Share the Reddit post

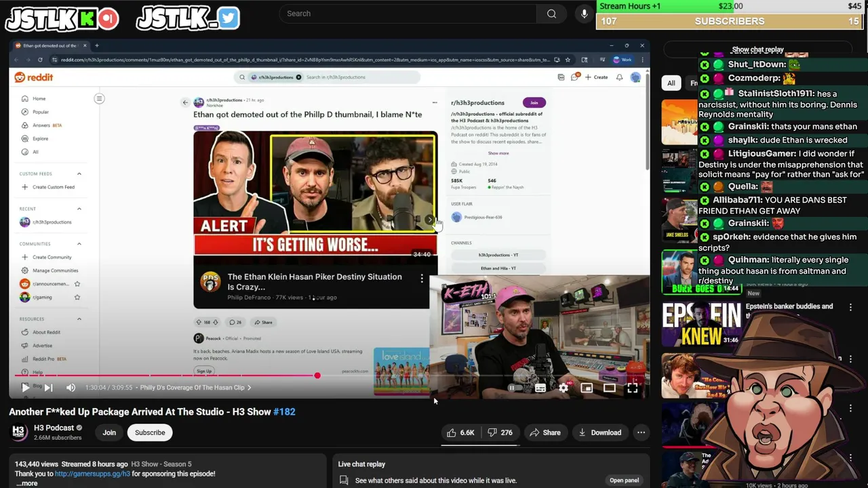263,322
